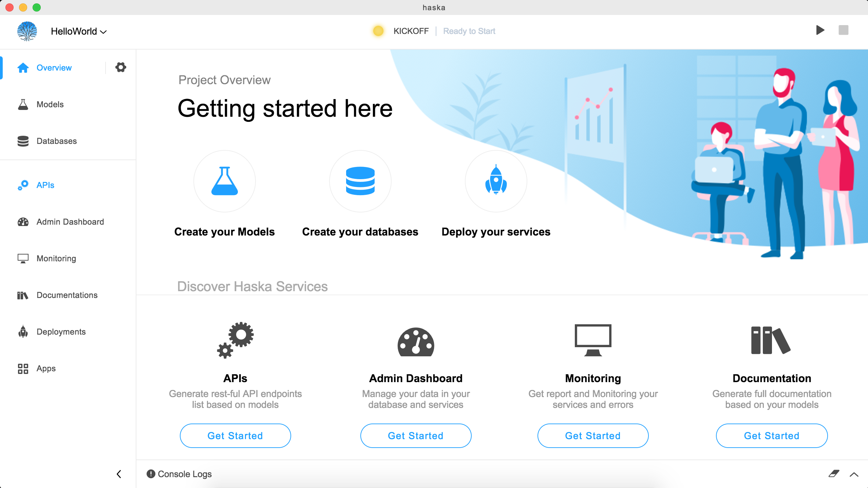Collapse the sidebar with left chevron
This screenshot has height=488, width=868.
119,474
